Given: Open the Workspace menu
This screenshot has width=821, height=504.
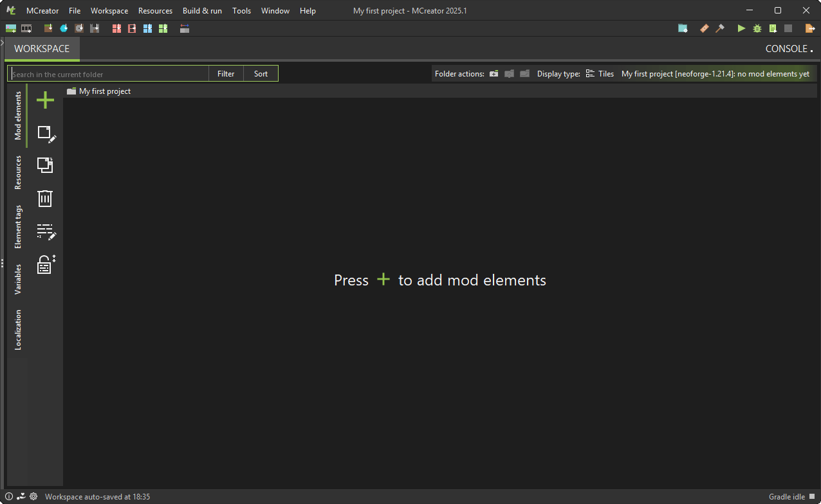Looking at the screenshot, I should pyautogui.click(x=109, y=11).
